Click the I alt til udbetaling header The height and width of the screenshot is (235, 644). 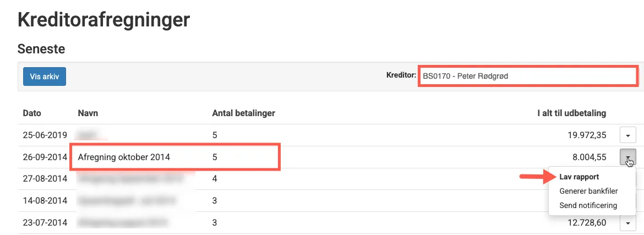click(571, 113)
